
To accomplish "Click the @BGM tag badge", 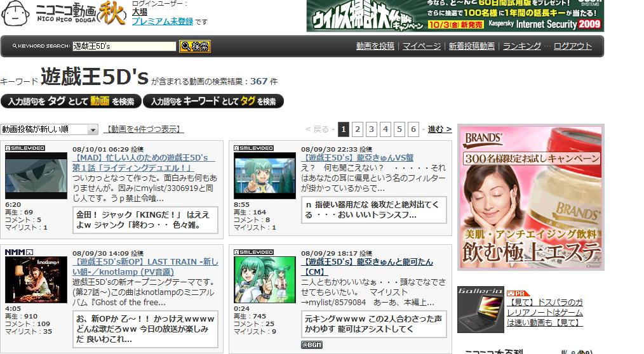I will (x=312, y=345).
